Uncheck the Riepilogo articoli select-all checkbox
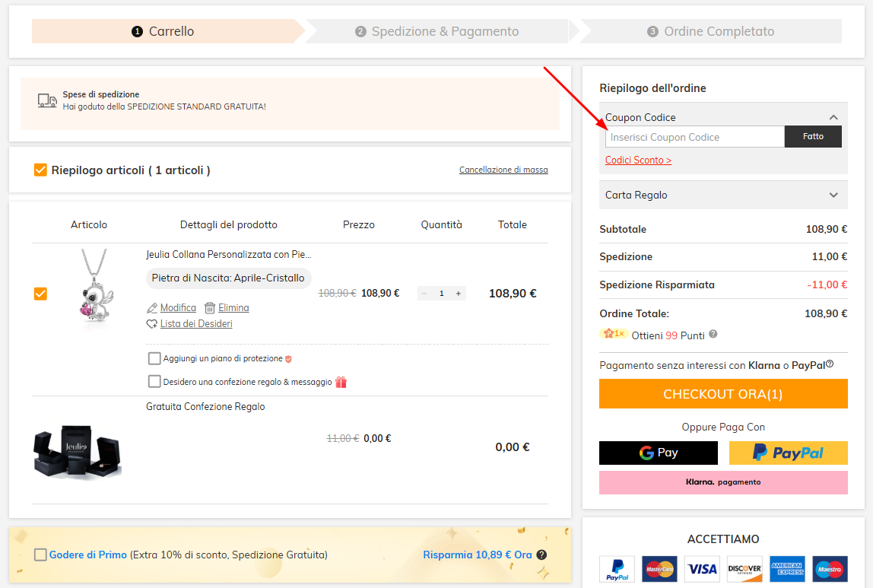Viewport: 873px width, 588px height. coord(40,170)
